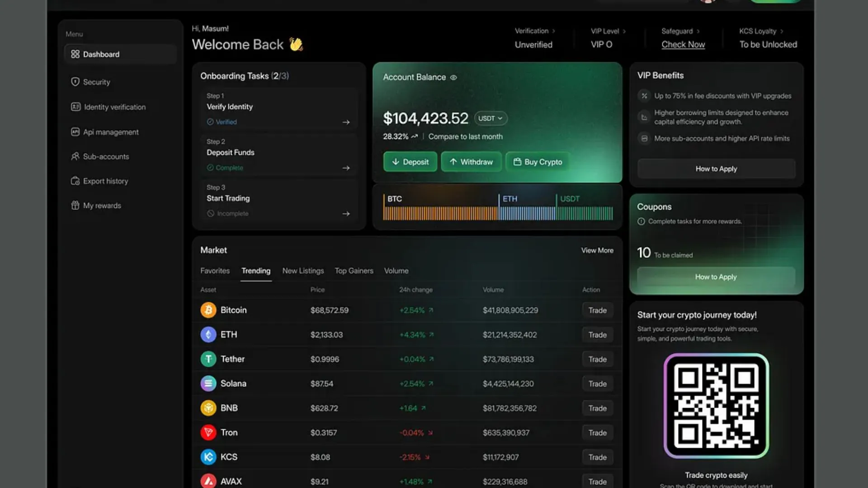Click How to Apply under VIP Benefits

coord(716,169)
